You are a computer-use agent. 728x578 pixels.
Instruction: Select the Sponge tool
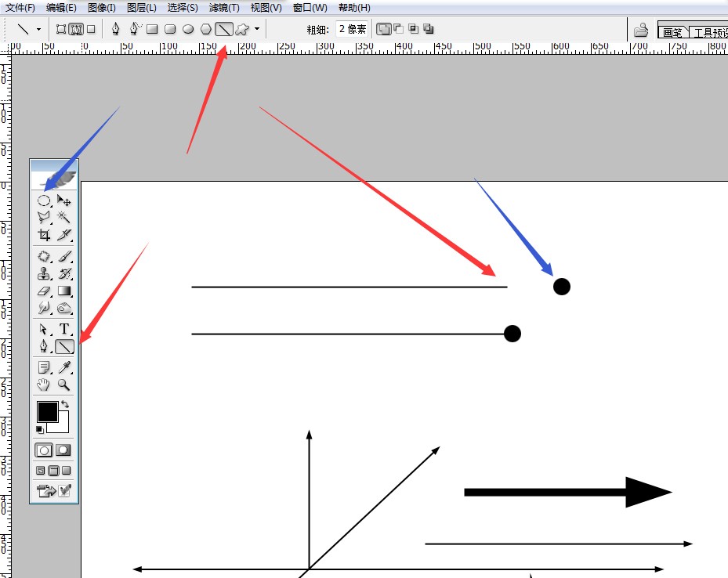point(64,308)
